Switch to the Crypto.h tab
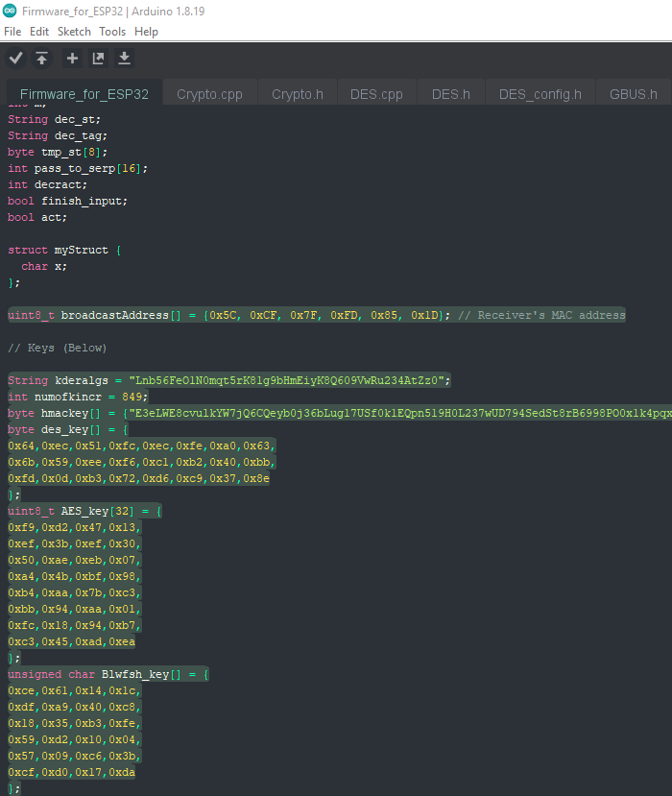Screen dimensions: 672x796 [298, 94]
